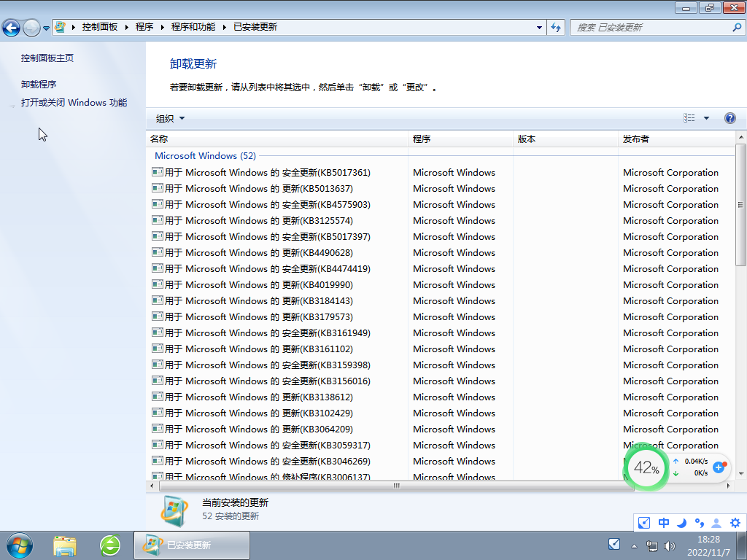Click the back navigation arrow
Viewport: 747px width, 560px height.
point(12,27)
